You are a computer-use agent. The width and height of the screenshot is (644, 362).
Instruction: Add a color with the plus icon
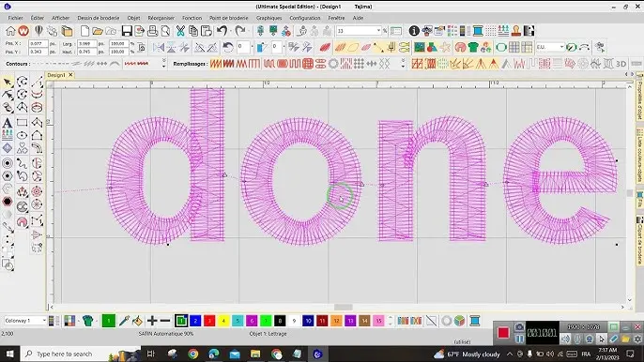(x=152, y=321)
